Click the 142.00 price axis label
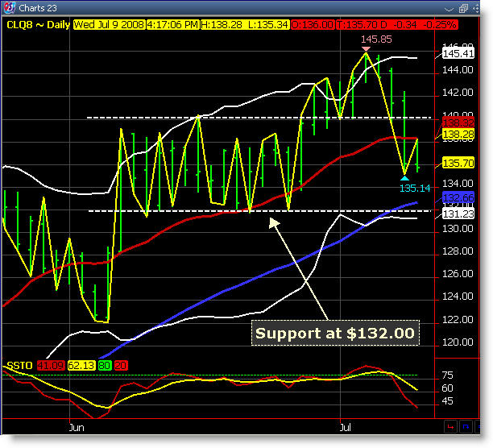This screenshot has height=448, width=493. pos(458,93)
